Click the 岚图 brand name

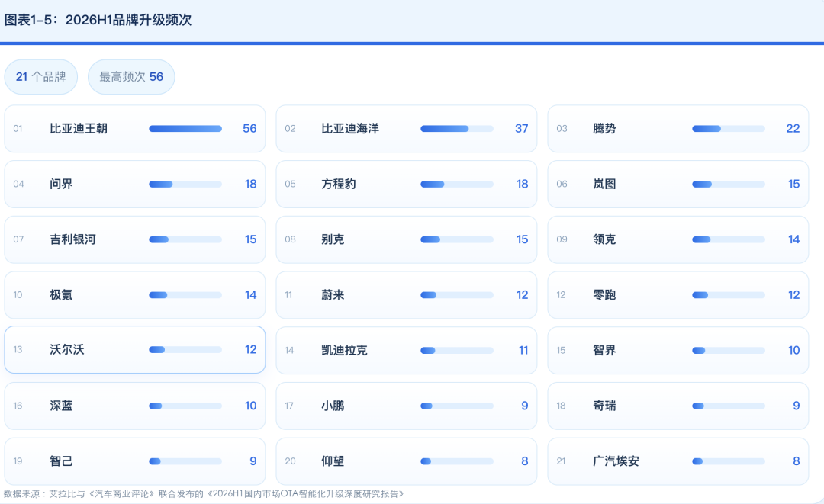coord(604,184)
